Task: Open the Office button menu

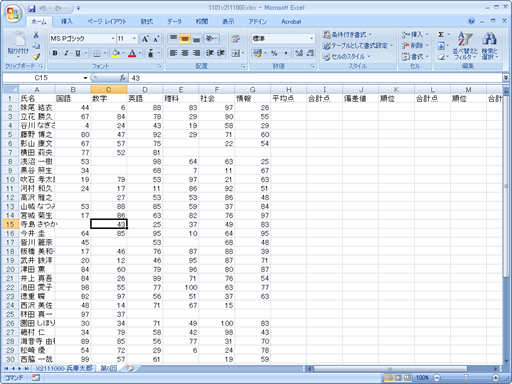Action: click(13, 14)
